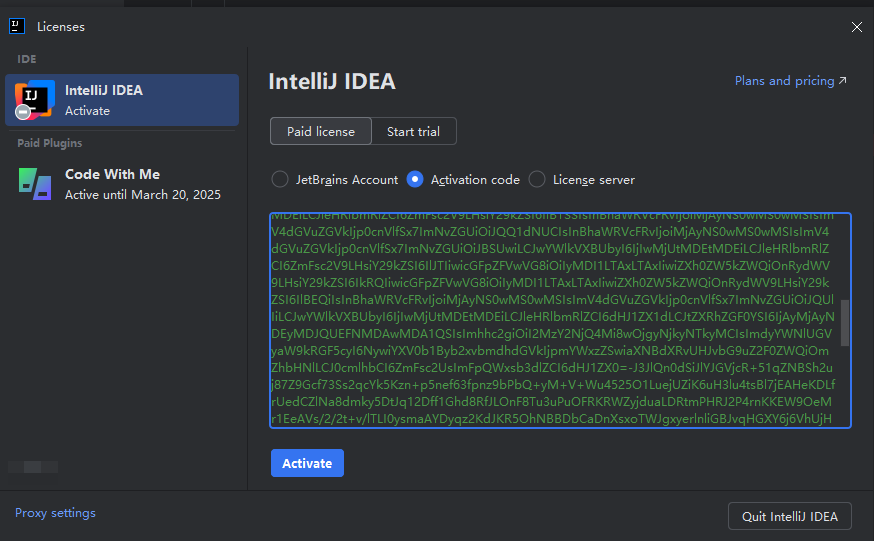The height and width of the screenshot is (541, 874).
Task: Click the Quit IntelliJ IDEA button
Action: (x=789, y=516)
